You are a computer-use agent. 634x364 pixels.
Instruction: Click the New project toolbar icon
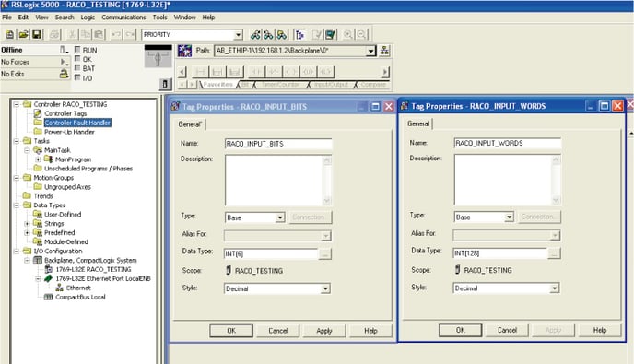coord(10,34)
